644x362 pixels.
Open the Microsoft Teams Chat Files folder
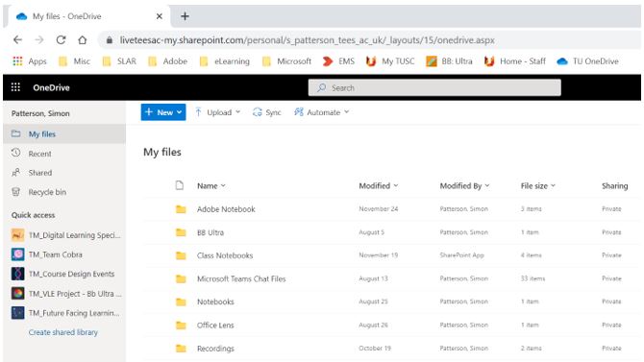click(x=241, y=278)
